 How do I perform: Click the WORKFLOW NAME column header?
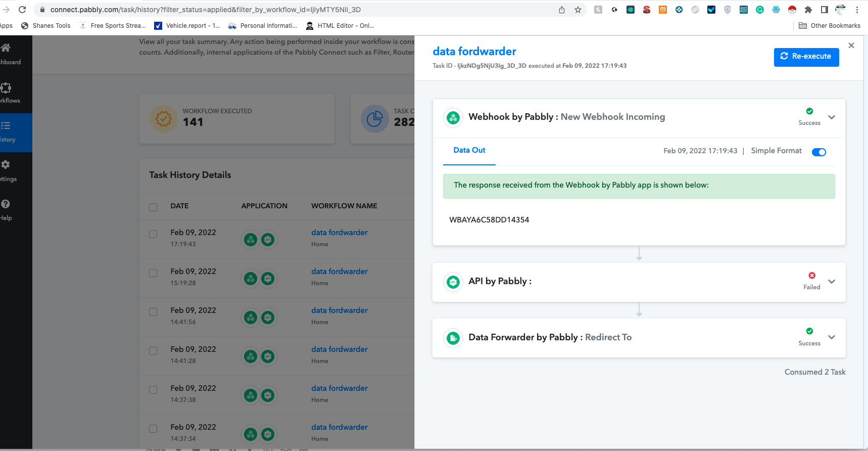point(344,206)
